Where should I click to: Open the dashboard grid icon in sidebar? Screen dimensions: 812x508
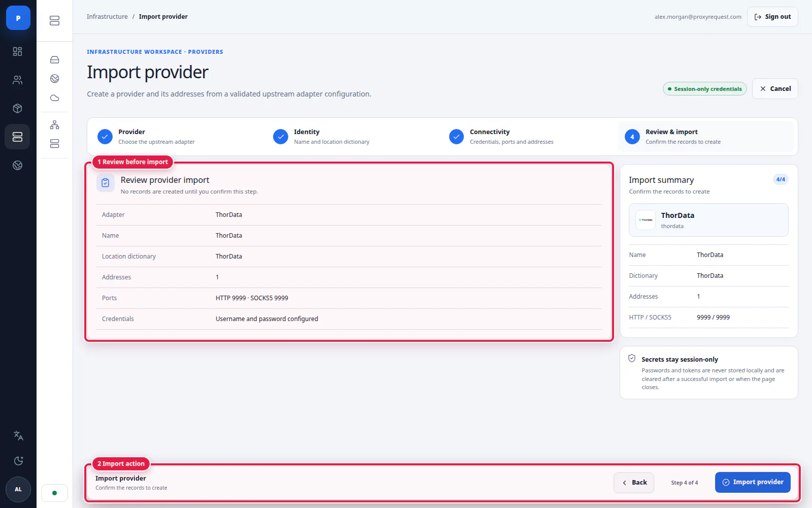[18, 51]
